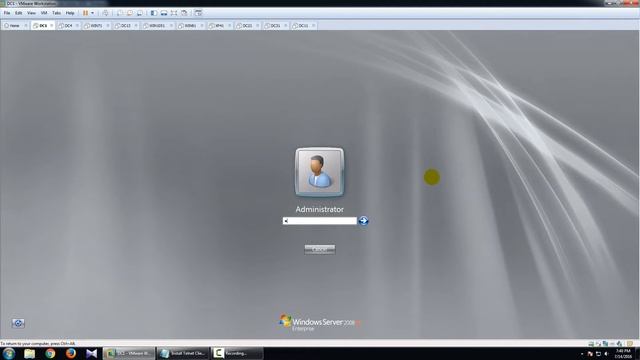Select the VMware Workstation taskbar button
640x360 pixels.
click(129, 353)
